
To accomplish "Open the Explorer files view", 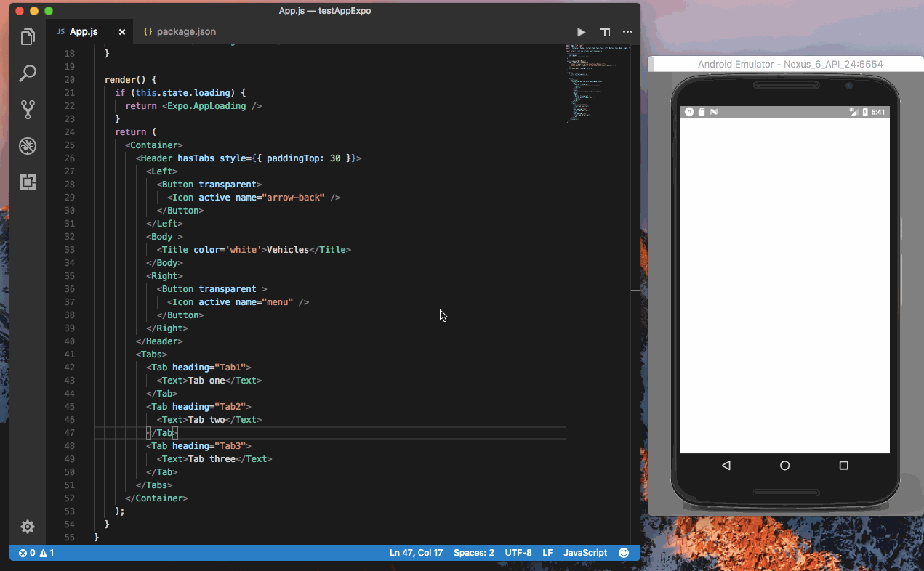I will (28, 37).
